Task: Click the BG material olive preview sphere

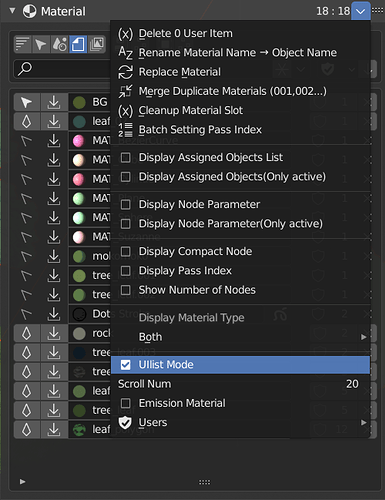Action: pos(79,102)
